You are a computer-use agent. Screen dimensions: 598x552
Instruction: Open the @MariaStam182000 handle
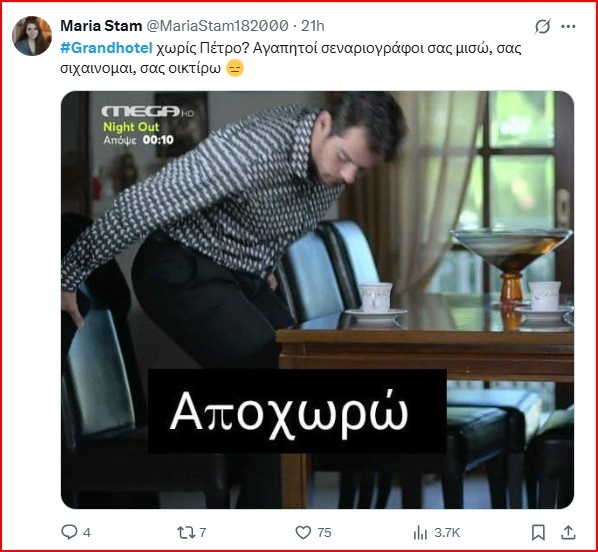coord(217,26)
